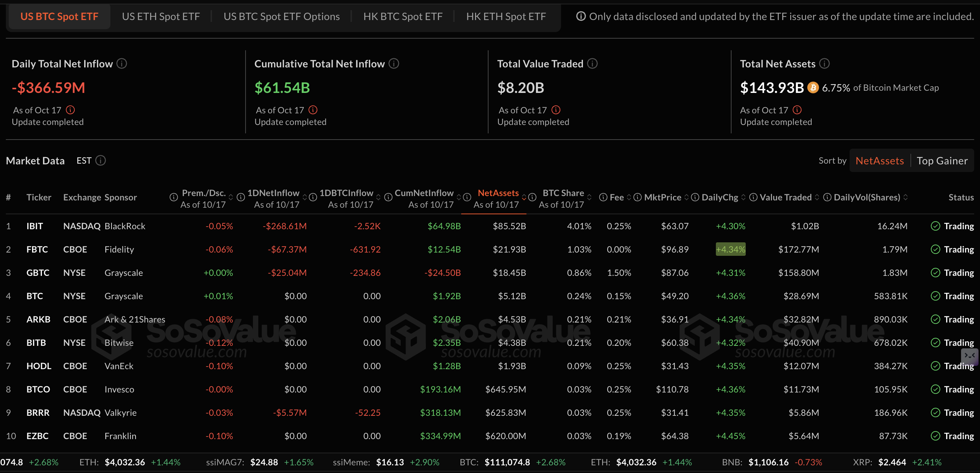Viewport: 980px width, 473px height.
Task: Sort market data by Top Gainer
Action: point(942,161)
